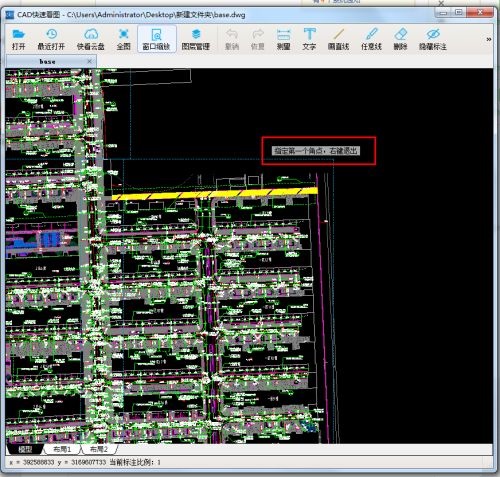Select the delete eraser tool
500x477 pixels.
400,39
